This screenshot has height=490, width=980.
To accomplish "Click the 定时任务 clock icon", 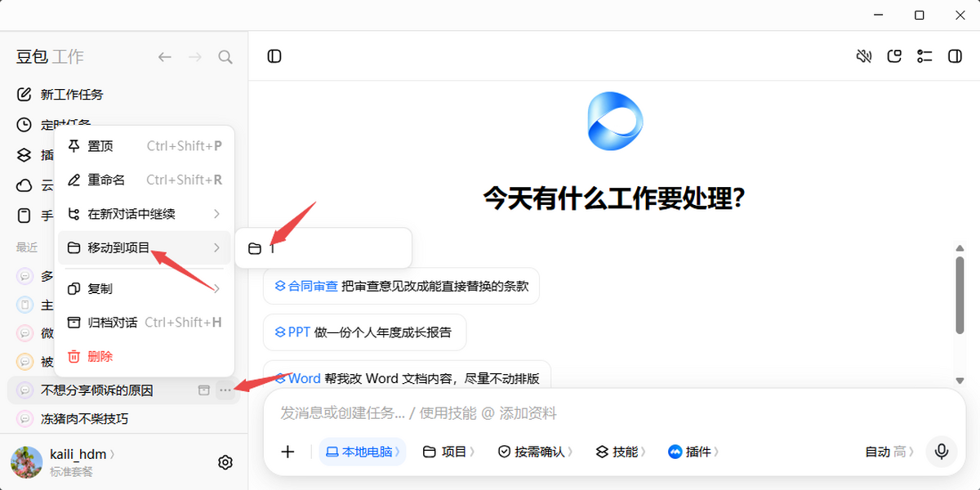I will 24,125.
